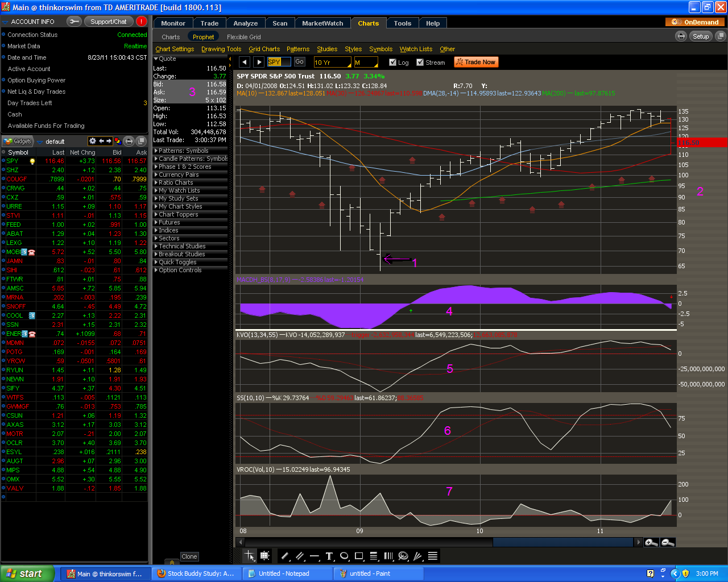Open account settings wrench icon
728x582 pixels.
coord(74,22)
